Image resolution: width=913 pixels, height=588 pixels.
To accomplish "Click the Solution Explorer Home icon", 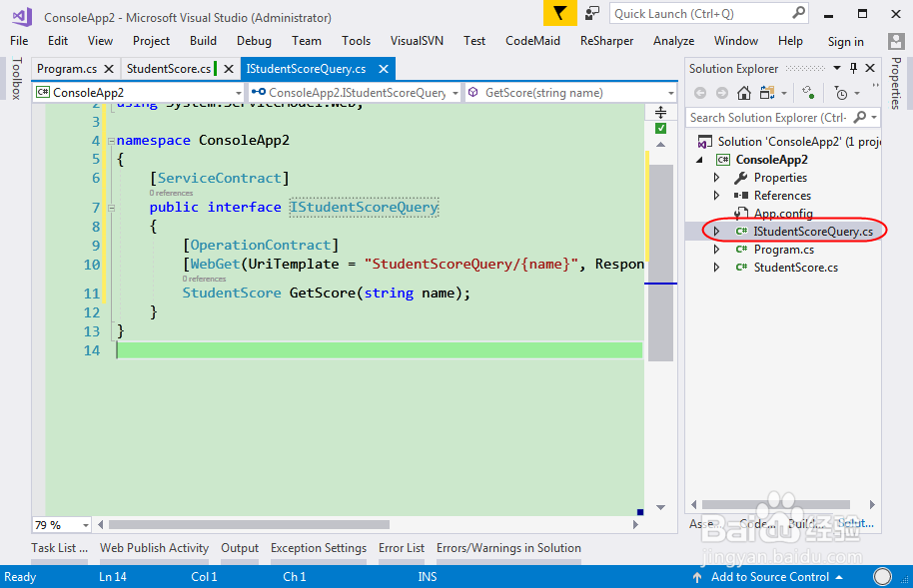I will 743,93.
